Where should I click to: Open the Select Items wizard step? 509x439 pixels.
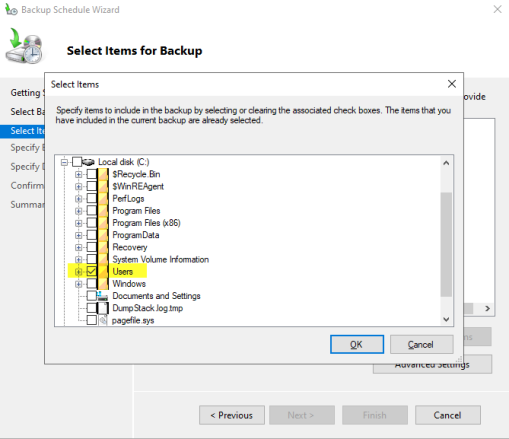point(22,131)
